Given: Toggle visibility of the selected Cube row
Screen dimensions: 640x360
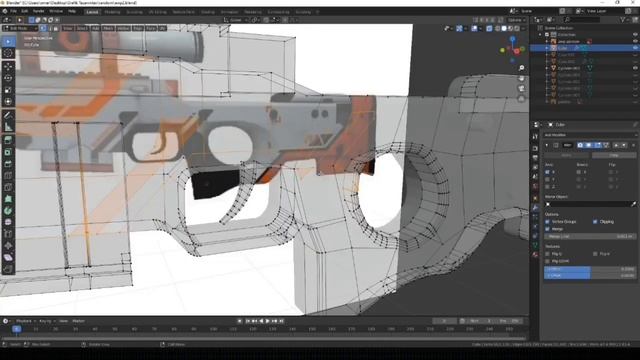Looking at the screenshot, I should pos(635,48).
